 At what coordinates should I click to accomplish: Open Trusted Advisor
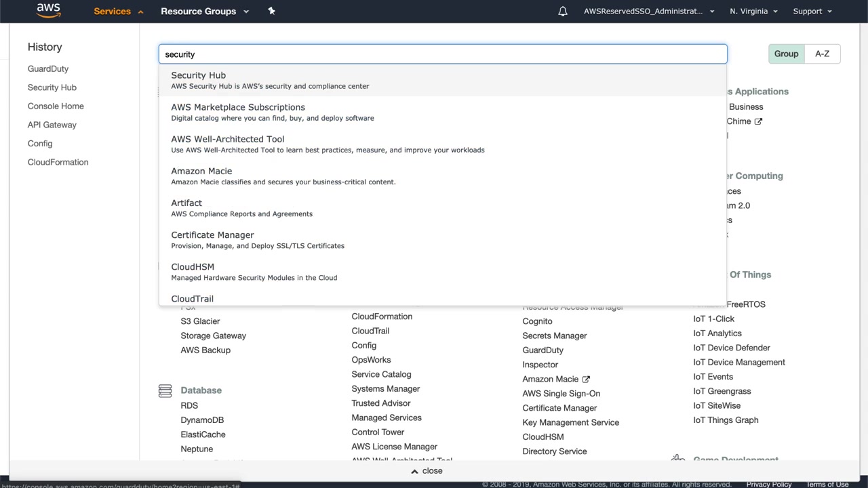(380, 403)
